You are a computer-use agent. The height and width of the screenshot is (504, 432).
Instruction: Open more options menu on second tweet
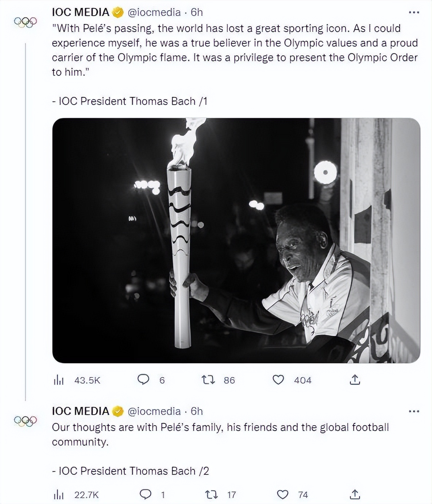413,411
